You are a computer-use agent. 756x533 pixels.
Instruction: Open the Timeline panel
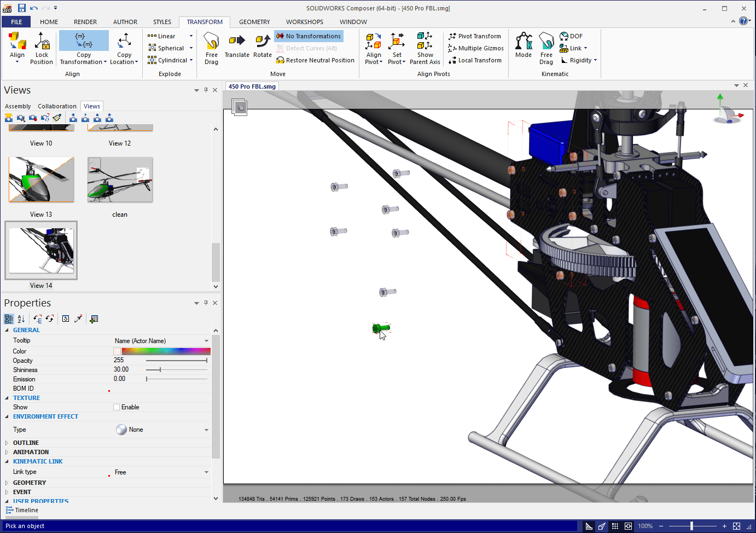pos(22,510)
